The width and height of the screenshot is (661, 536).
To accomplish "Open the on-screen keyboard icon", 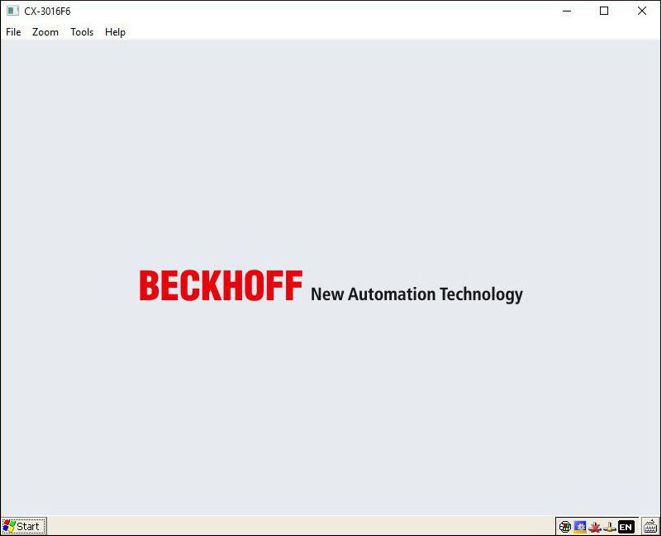I will (x=650, y=527).
